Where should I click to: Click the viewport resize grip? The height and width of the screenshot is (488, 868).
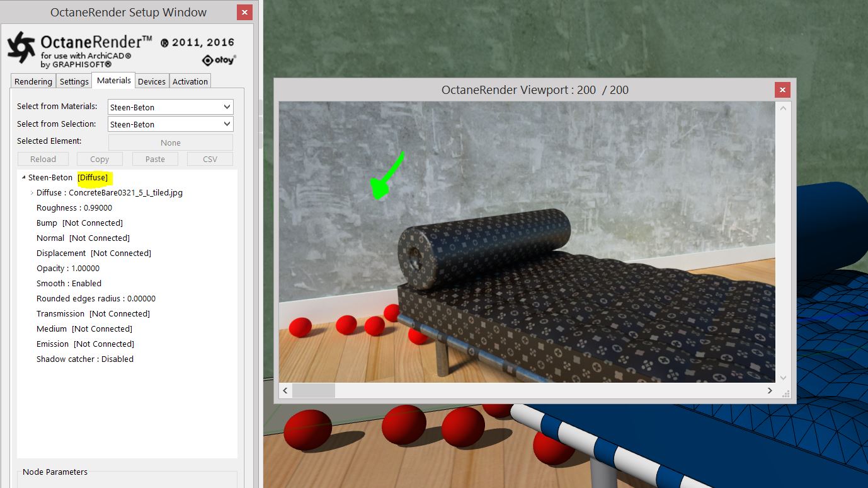(785, 394)
